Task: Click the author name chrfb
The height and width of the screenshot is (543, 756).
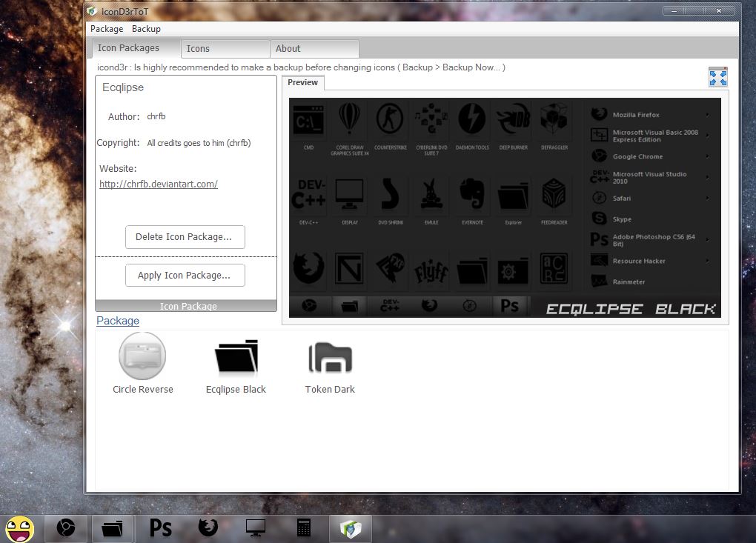Action: pos(156,116)
